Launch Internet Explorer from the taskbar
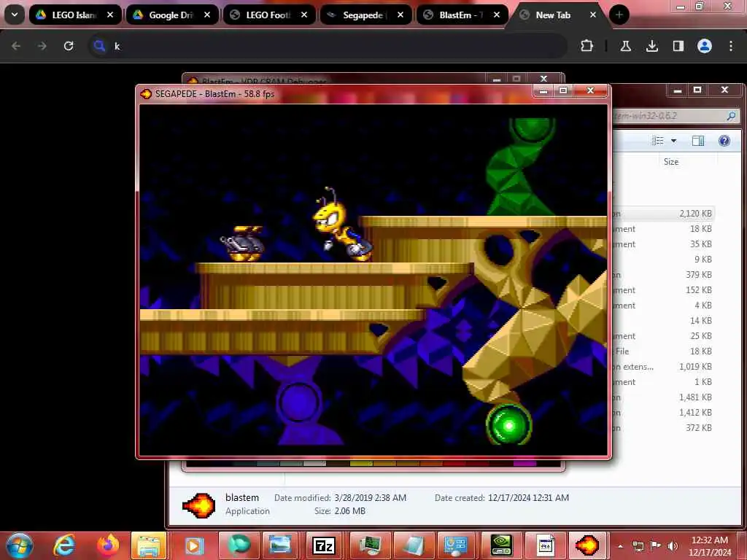Viewport: 747px width, 560px height. (x=65, y=545)
